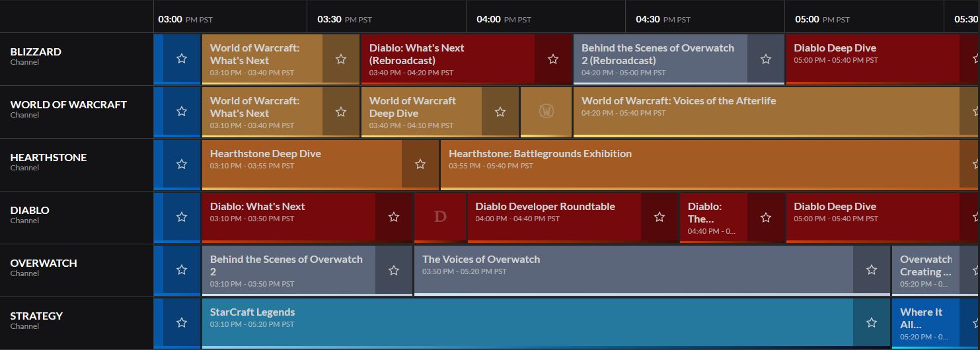Click the star on Hearthstone Deep Dive
The height and width of the screenshot is (350, 980).
(x=420, y=164)
